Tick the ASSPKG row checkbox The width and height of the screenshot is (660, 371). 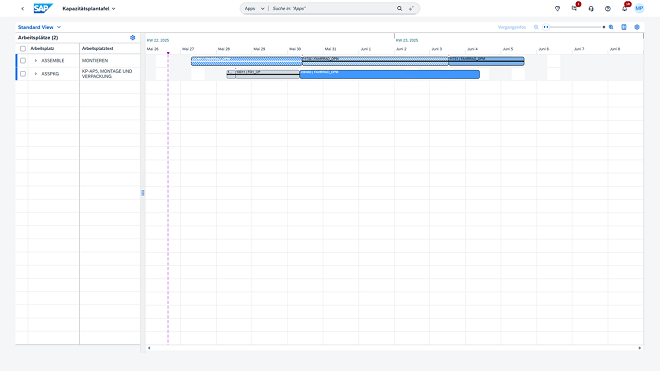point(23,74)
